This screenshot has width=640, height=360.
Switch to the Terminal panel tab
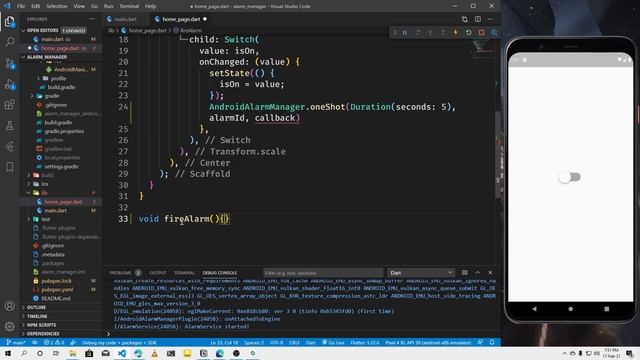pyautogui.click(x=184, y=273)
